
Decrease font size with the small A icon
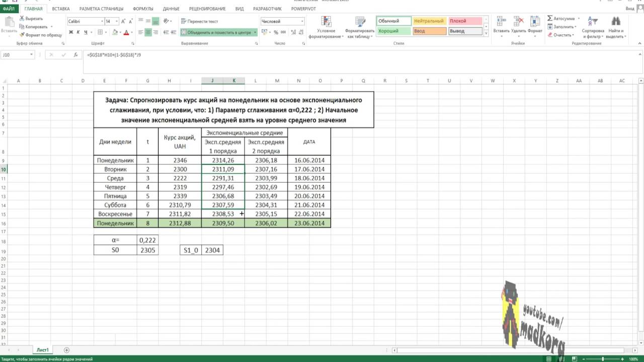pos(130,21)
